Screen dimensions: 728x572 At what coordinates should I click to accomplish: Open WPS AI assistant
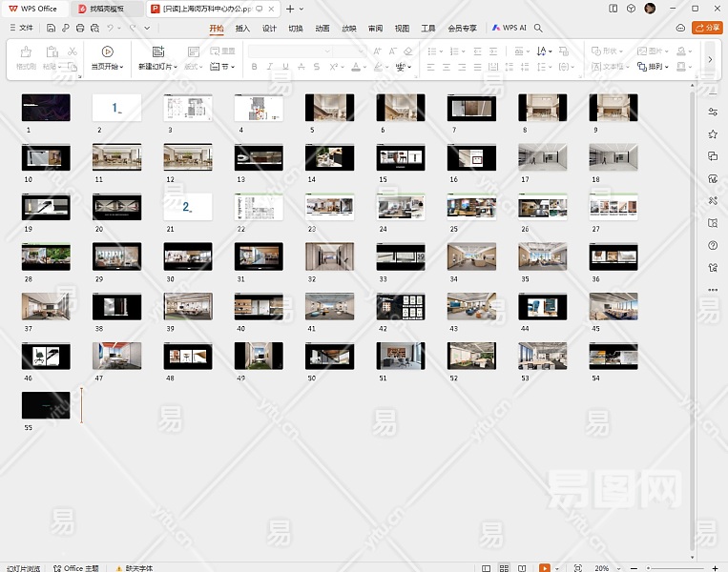click(510, 29)
